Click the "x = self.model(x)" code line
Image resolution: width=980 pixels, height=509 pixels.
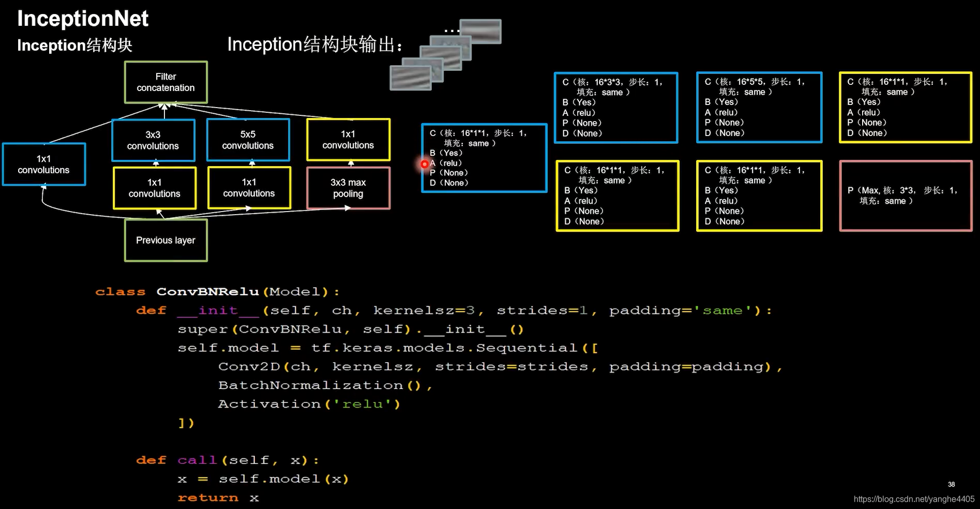[x=263, y=479]
